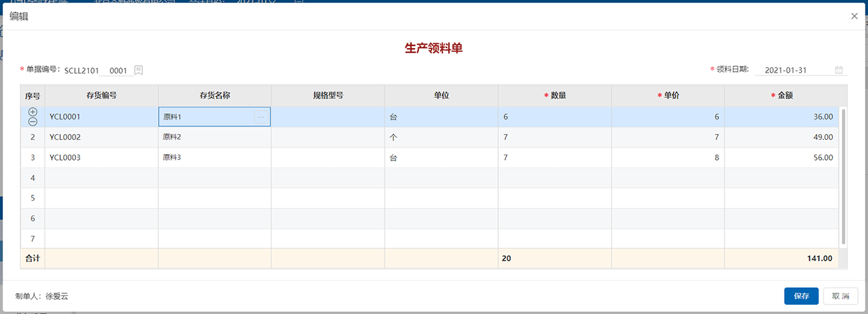Image resolution: width=868 pixels, height=314 pixels.
Task: Click empty 存货编号 cell in row 4
Action: pyautogui.click(x=101, y=178)
